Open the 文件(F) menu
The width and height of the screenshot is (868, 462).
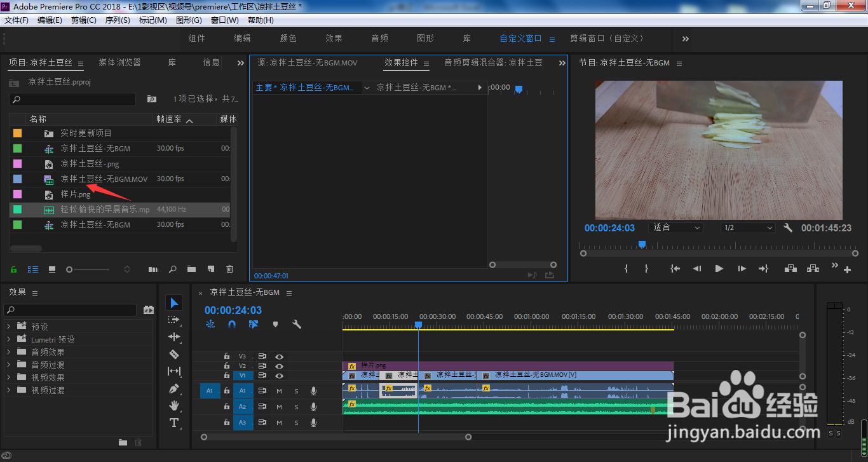click(17, 20)
